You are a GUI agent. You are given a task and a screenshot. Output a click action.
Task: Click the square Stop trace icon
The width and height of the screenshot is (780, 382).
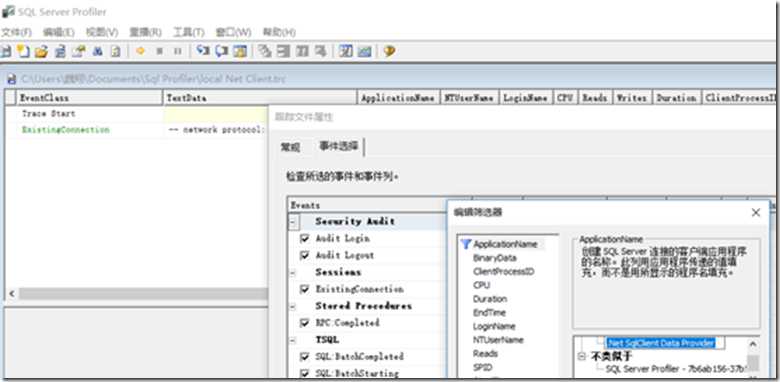[x=160, y=51]
